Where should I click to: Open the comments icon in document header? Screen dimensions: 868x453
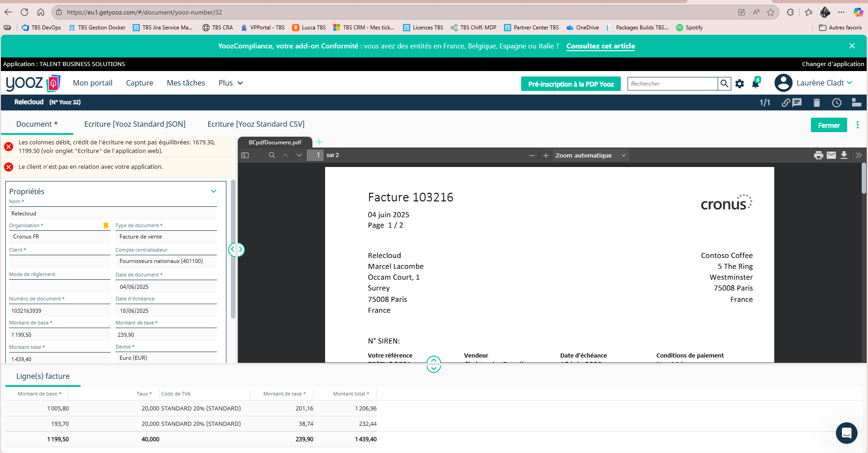coord(797,103)
